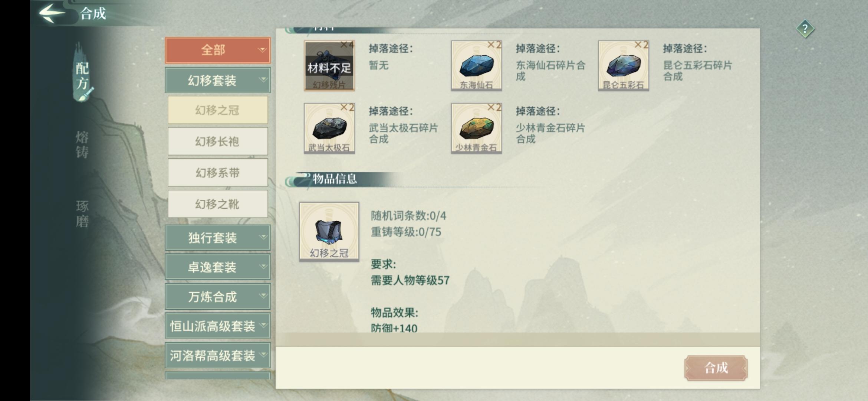Tap the 幻移残片 material icon
Viewport: 868px width, 401px height.
click(329, 65)
